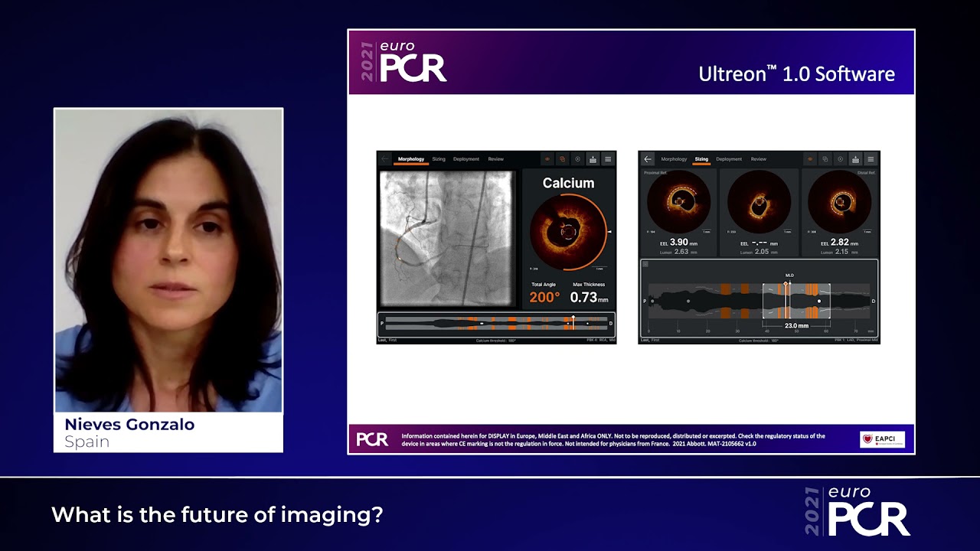Open the hamburger menu in the Morphology window
This screenshot has height=551, width=980.
[x=608, y=159]
